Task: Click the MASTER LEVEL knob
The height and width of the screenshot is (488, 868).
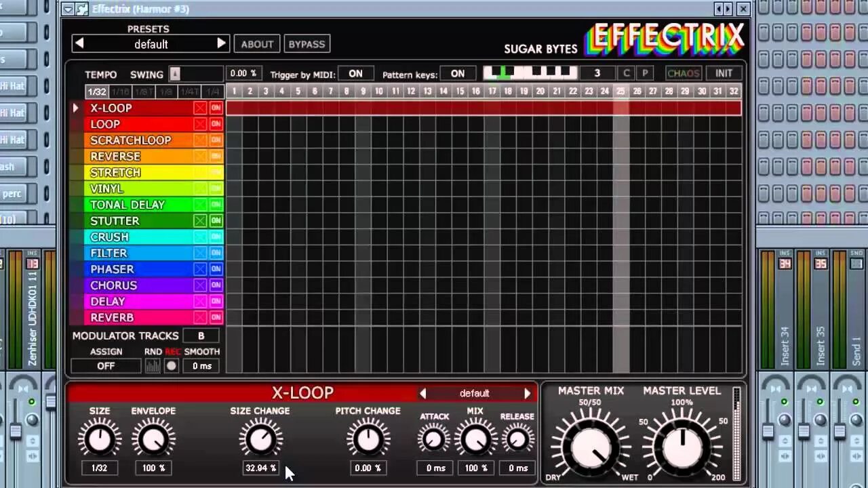Action: pyautogui.click(x=682, y=447)
